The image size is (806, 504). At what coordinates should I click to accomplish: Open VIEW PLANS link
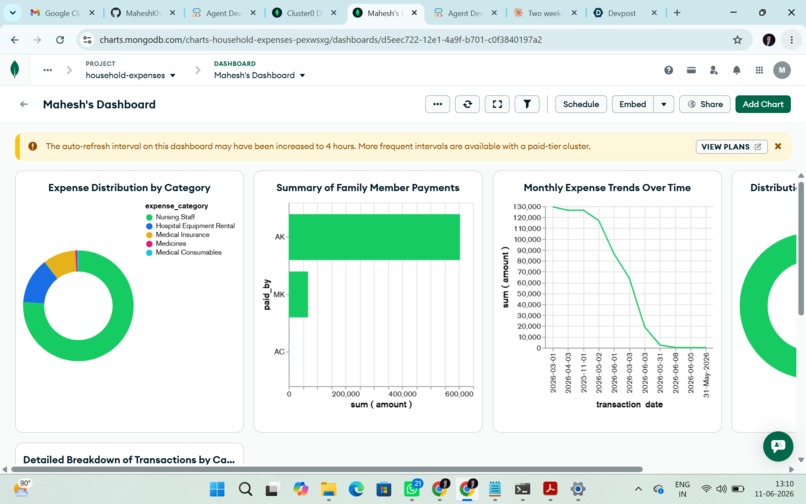coord(731,147)
